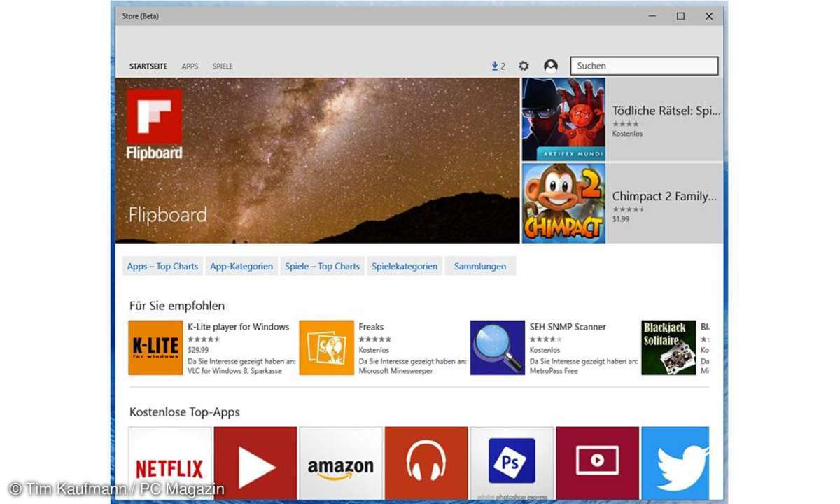Viewport: 840px width, 504px height.
Task: Click the Flipboard banner title text
Action: [x=168, y=214]
